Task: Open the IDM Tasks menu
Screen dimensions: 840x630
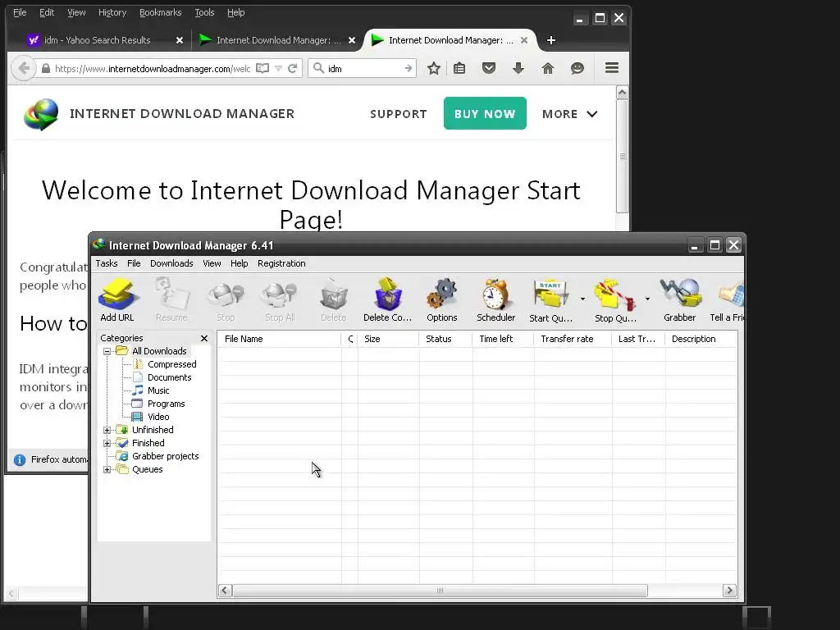Action: 107,263
